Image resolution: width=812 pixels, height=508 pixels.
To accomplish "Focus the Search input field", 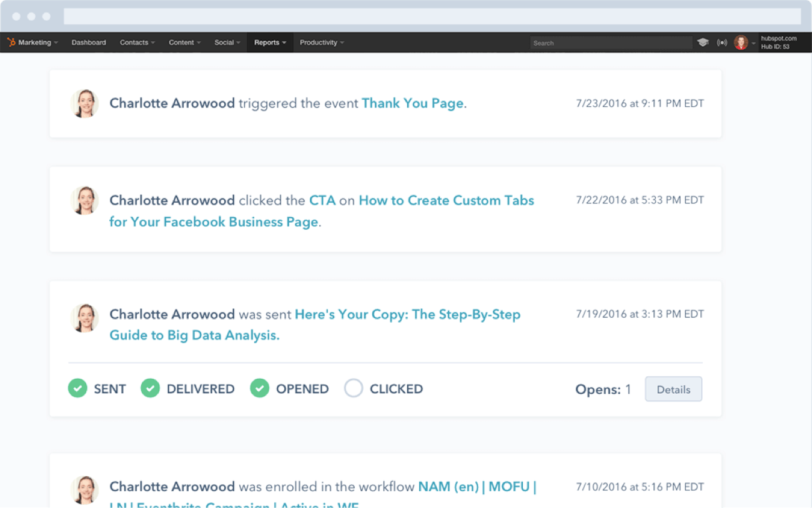I will [611, 42].
